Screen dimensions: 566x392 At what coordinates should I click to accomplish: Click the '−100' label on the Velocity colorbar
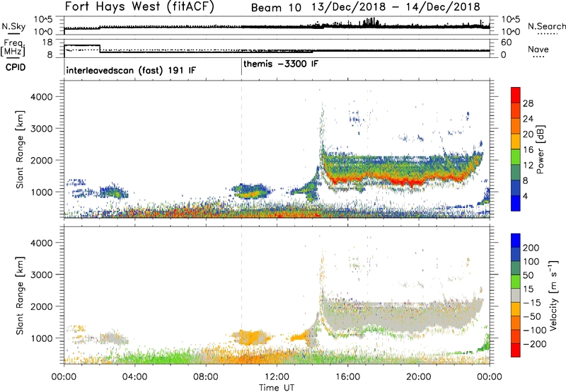[x=534, y=330]
